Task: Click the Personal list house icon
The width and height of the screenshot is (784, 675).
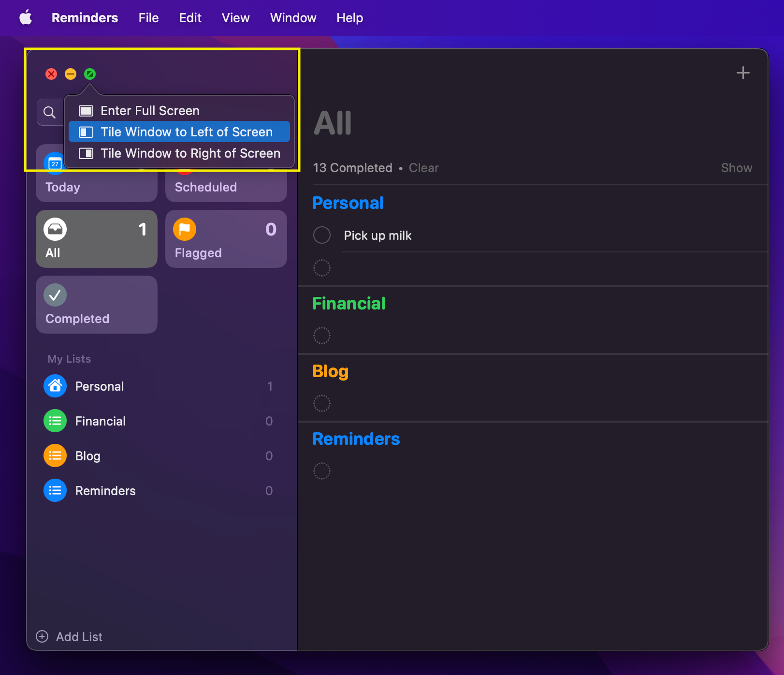Action: coord(55,386)
